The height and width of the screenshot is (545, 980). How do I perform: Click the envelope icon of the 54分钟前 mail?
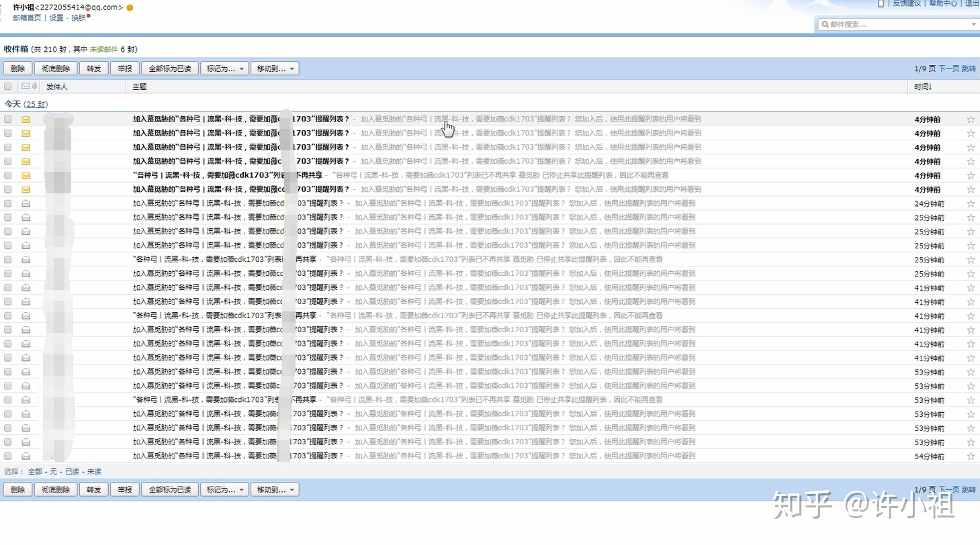coord(26,456)
